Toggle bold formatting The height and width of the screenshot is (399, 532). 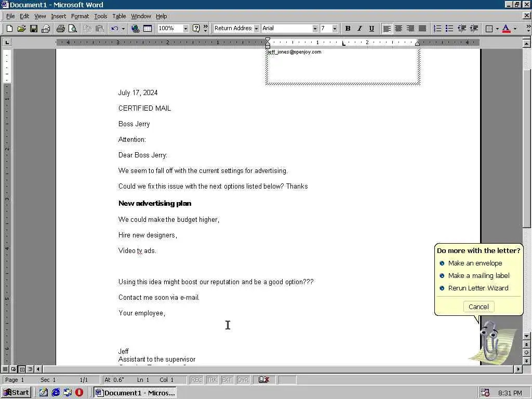tap(348, 29)
